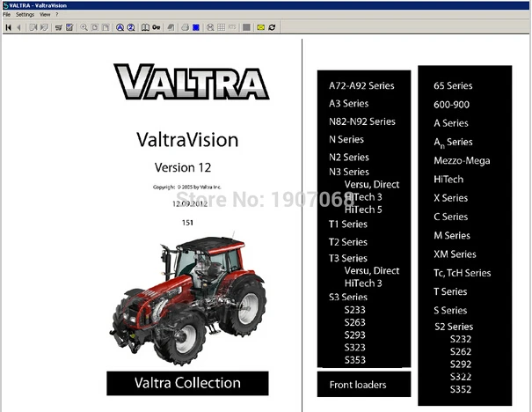
Task: Select HiTech in right column
Action: coord(448,180)
